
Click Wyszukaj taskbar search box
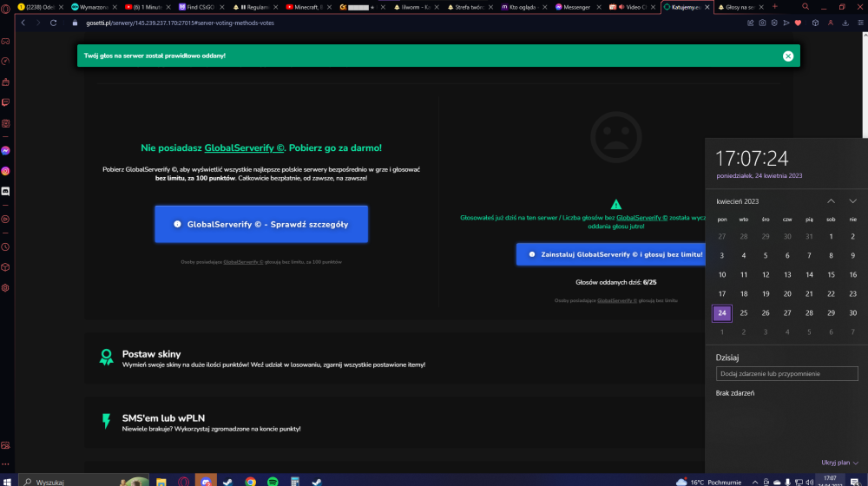click(x=83, y=482)
